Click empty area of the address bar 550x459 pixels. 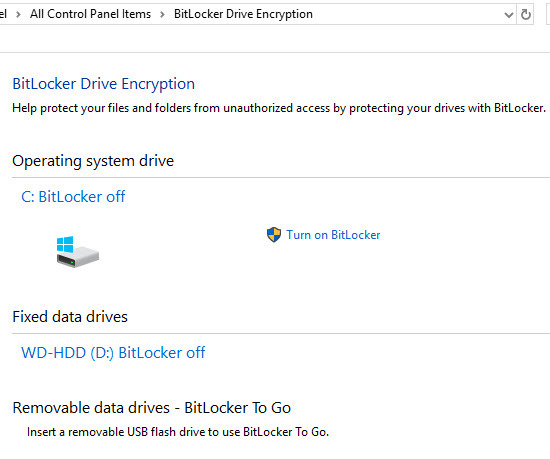coord(407,14)
